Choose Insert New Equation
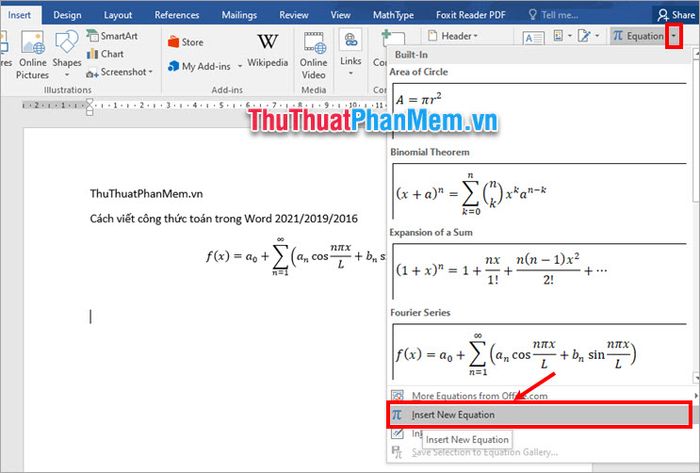Image resolution: width=700 pixels, height=473 pixels. pos(540,415)
